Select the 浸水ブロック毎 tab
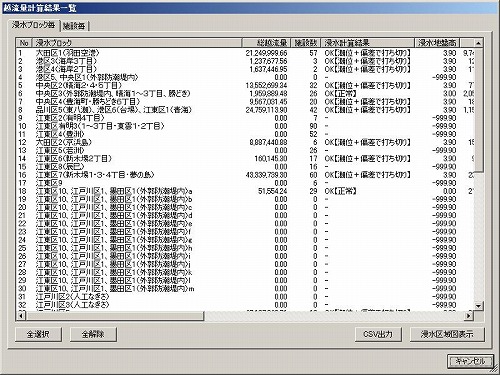Image resolution: width=500 pixels, height=375 pixels. 33,25
